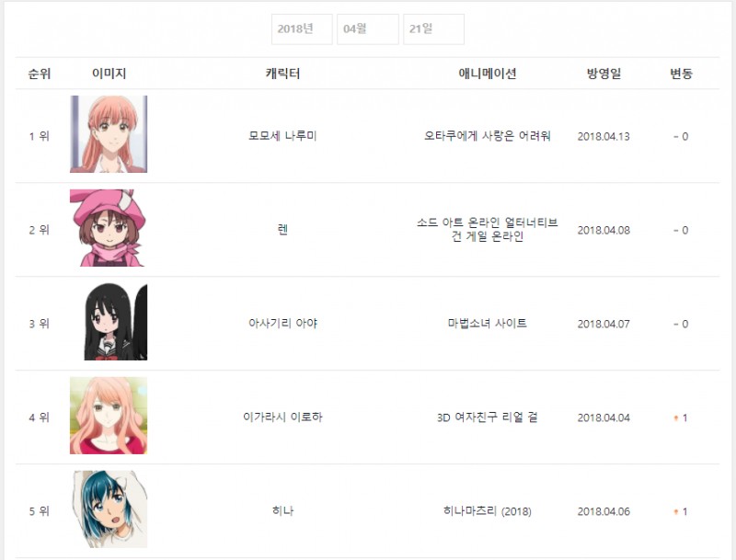The height and width of the screenshot is (560, 736).
Task: Open the 3D 여자친구 리얼 걸 link
Action: (488, 417)
